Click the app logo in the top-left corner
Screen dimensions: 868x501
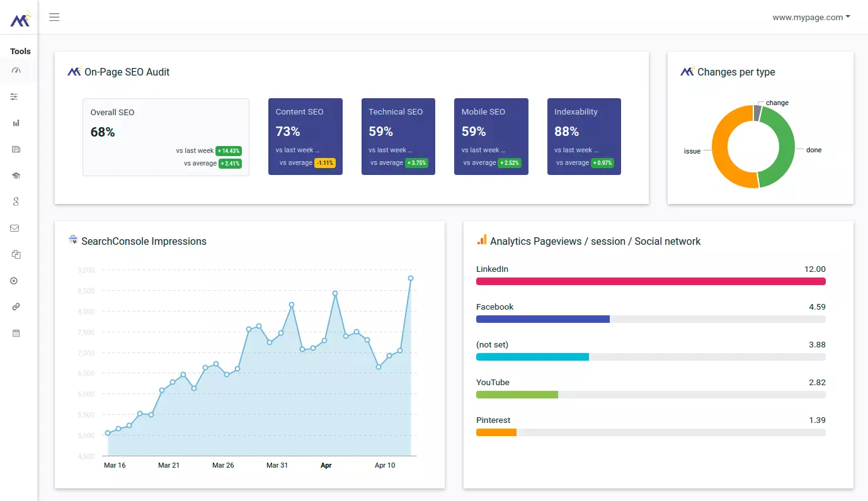coord(20,19)
